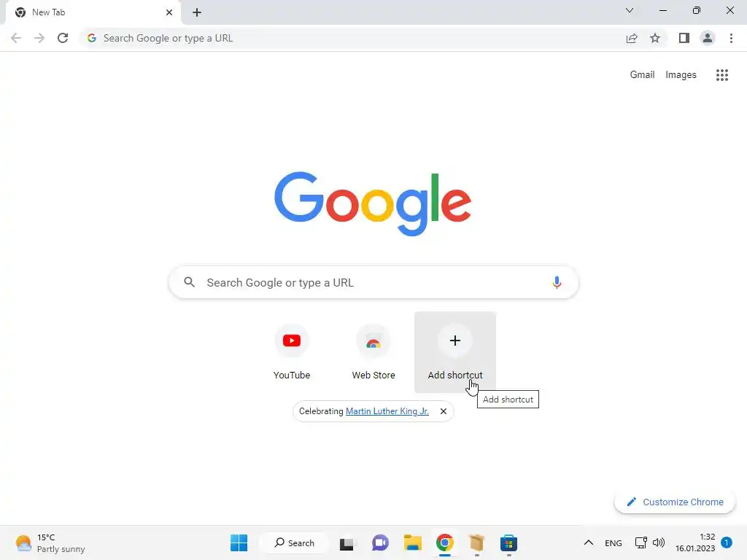Open Microsoft Store from the taskbar
The height and width of the screenshot is (560, 747).
pos(508,542)
